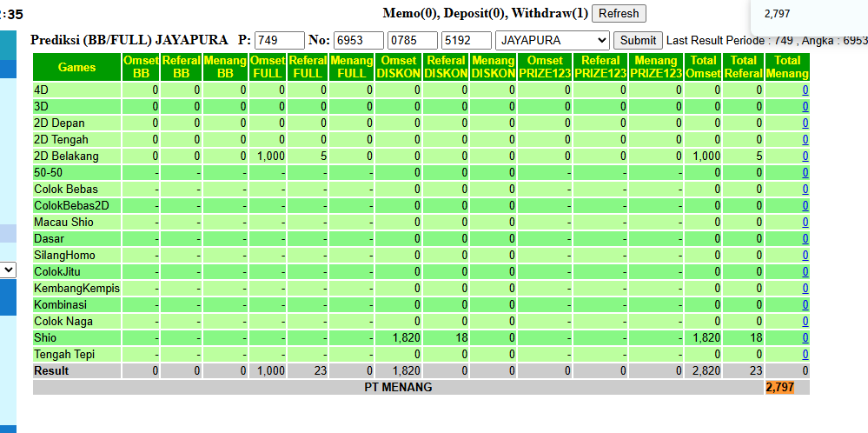Open the partial dropdown at the left edge
The height and width of the screenshot is (433, 868).
(8, 270)
